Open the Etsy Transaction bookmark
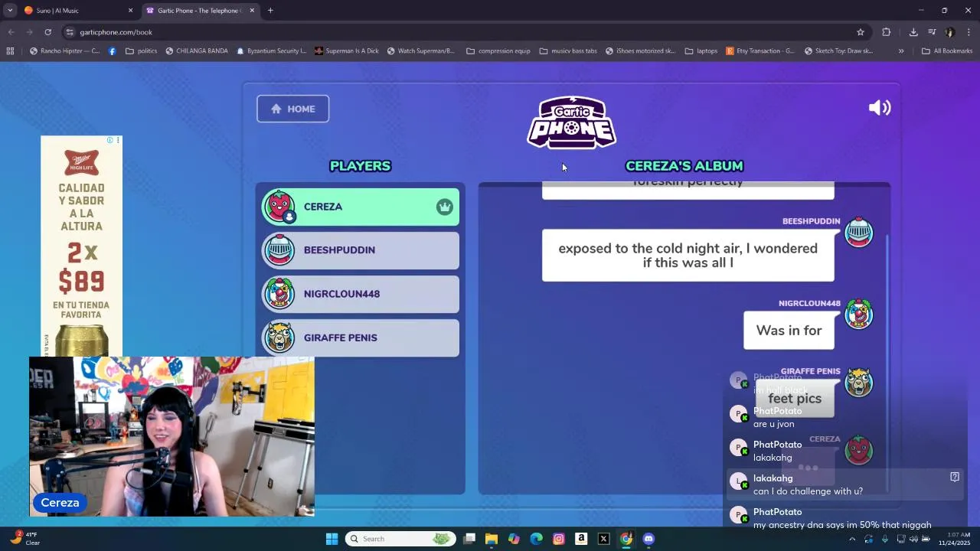The width and height of the screenshot is (980, 551). coord(760,51)
